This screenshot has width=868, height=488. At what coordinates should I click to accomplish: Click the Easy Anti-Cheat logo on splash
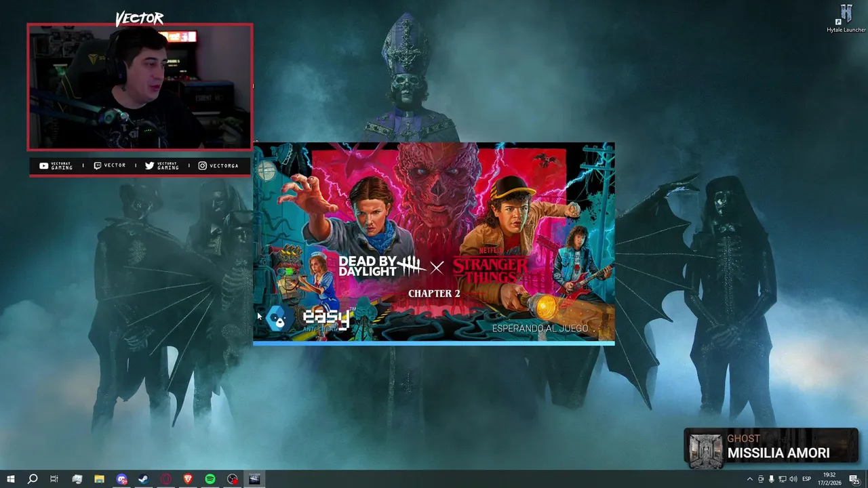[x=309, y=319]
